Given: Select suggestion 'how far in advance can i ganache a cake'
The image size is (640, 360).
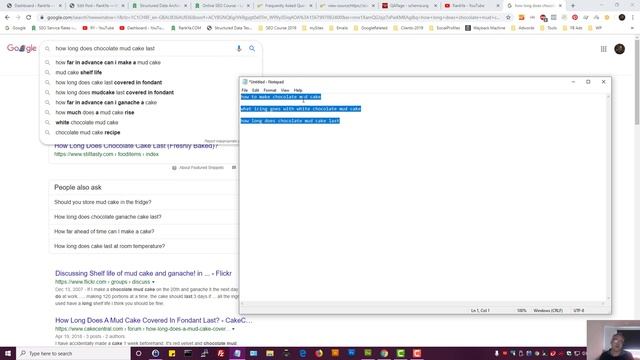Looking at the screenshot, I should 106,102.
